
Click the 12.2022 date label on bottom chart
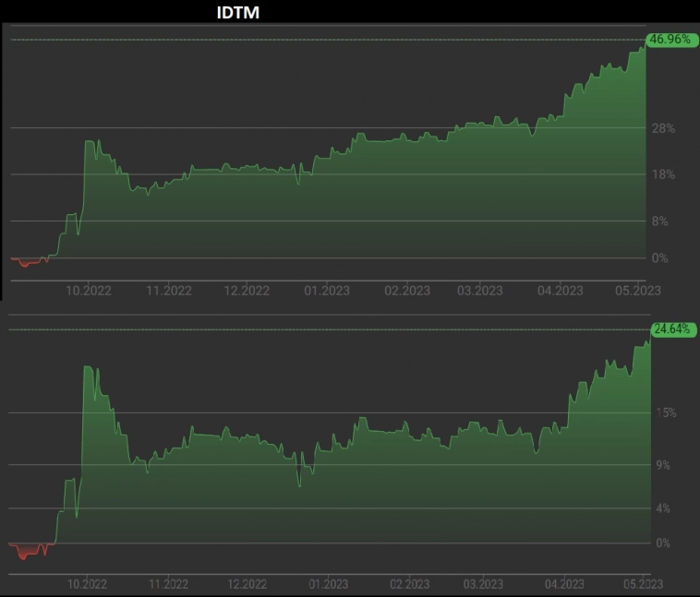tap(247, 584)
